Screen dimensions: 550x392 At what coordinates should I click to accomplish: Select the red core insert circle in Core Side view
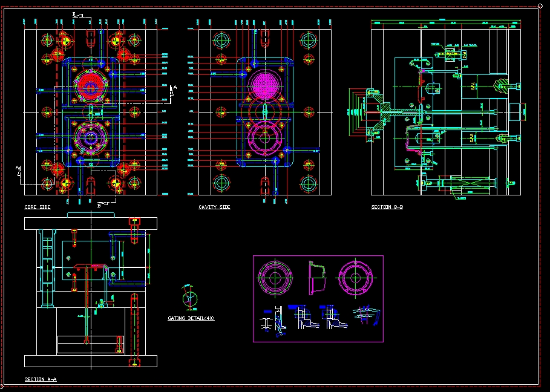tap(90, 85)
